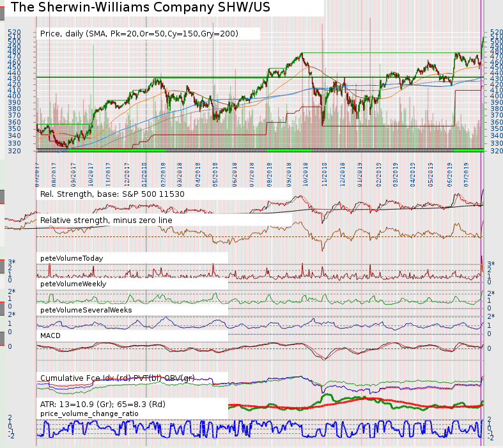This screenshot has width=503, height=448.
Task: Click the 06/2019 date axis label
Action: coord(449,174)
